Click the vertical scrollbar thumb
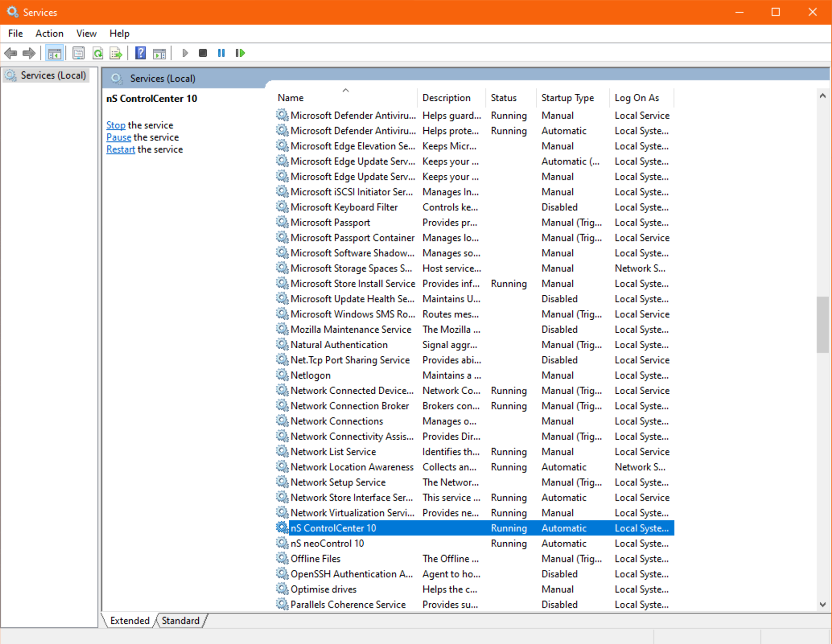The image size is (832, 644). pyautogui.click(x=823, y=324)
